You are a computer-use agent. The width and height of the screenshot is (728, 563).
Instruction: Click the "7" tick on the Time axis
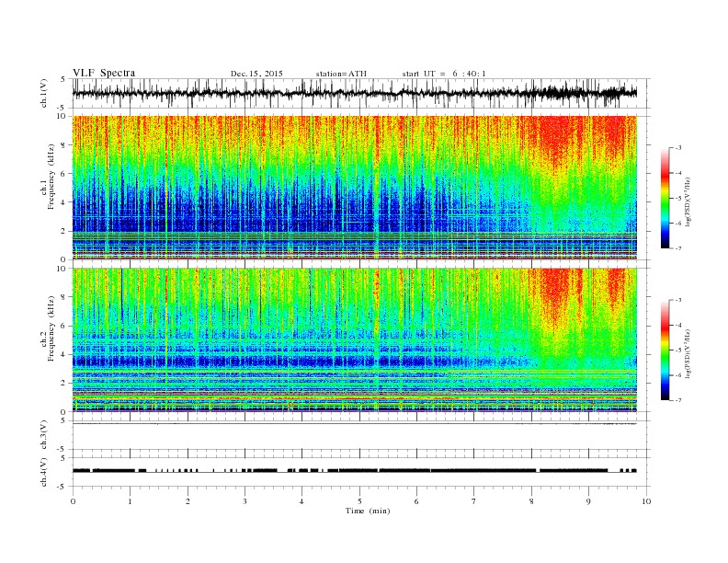pyautogui.click(x=474, y=501)
